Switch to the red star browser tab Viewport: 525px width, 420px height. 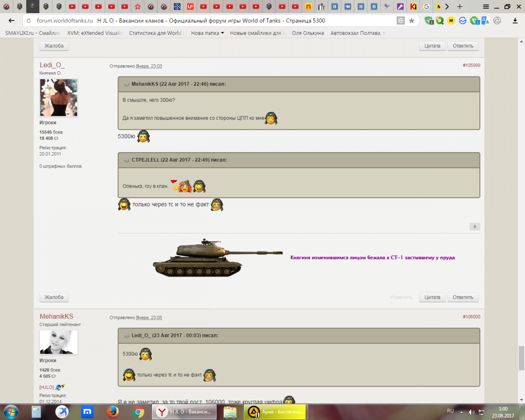coord(137,7)
